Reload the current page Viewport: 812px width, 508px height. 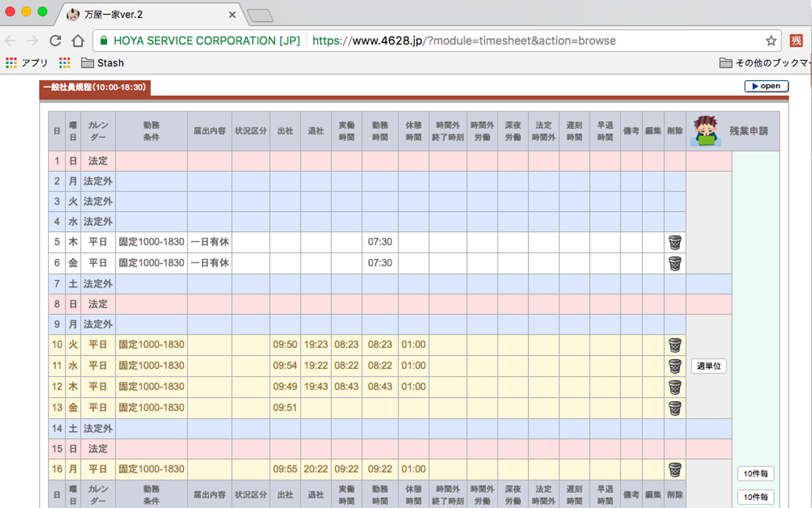coord(55,41)
